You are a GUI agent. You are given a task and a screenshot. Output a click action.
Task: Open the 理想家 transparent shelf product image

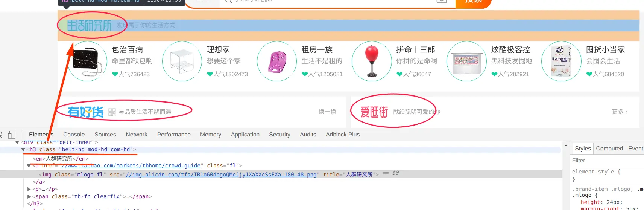pyautogui.click(x=182, y=61)
